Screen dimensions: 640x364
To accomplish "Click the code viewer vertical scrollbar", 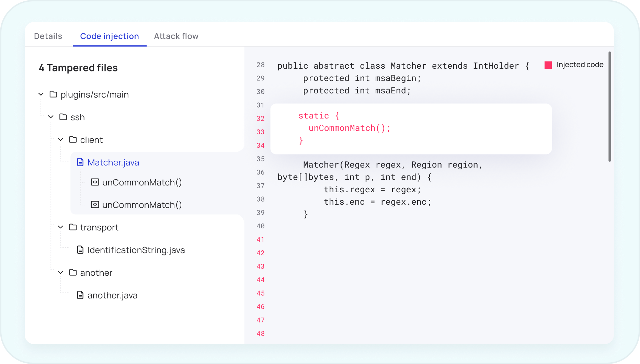I will (610, 106).
